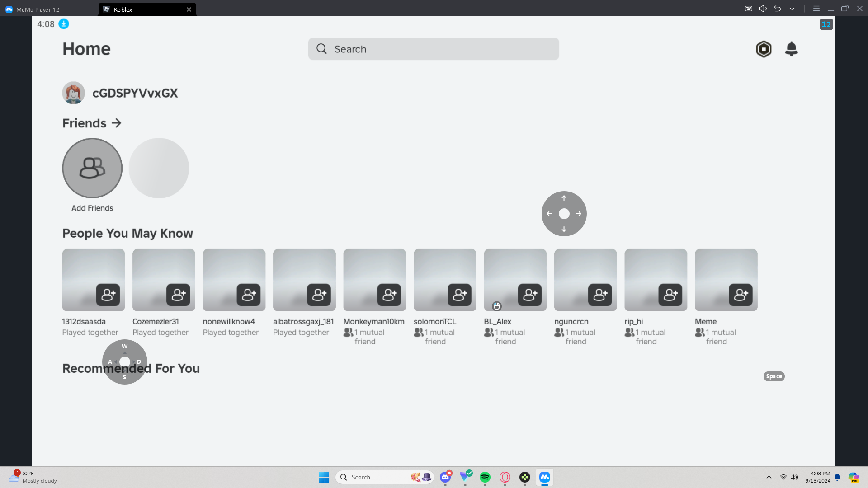The height and width of the screenshot is (488, 868).
Task: Open the weather widget showing 82°F
Action: tap(33, 477)
